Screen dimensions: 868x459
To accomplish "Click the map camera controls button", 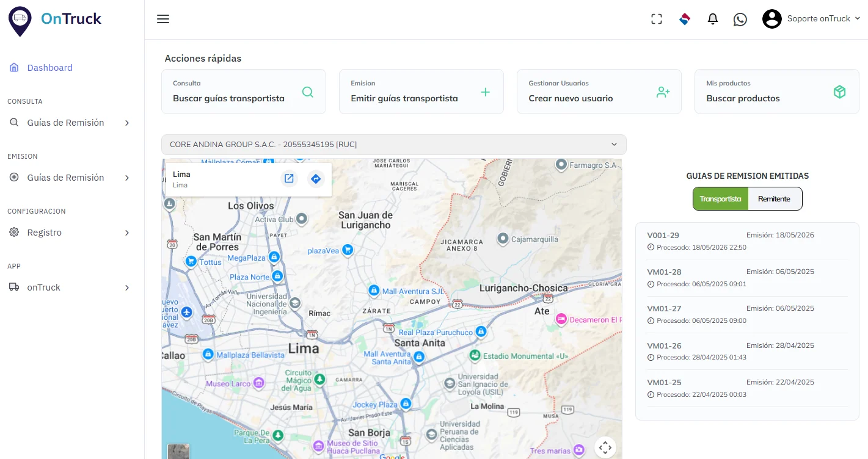I will point(605,447).
